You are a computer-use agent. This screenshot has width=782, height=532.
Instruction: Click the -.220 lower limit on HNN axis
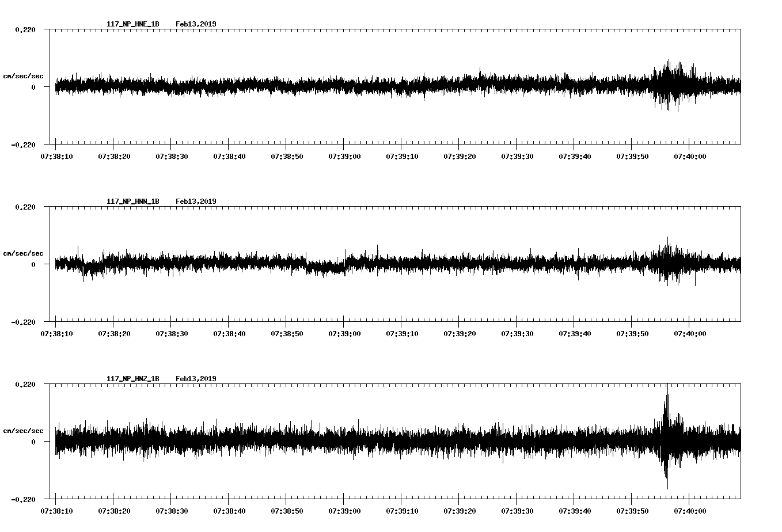pyautogui.click(x=23, y=322)
